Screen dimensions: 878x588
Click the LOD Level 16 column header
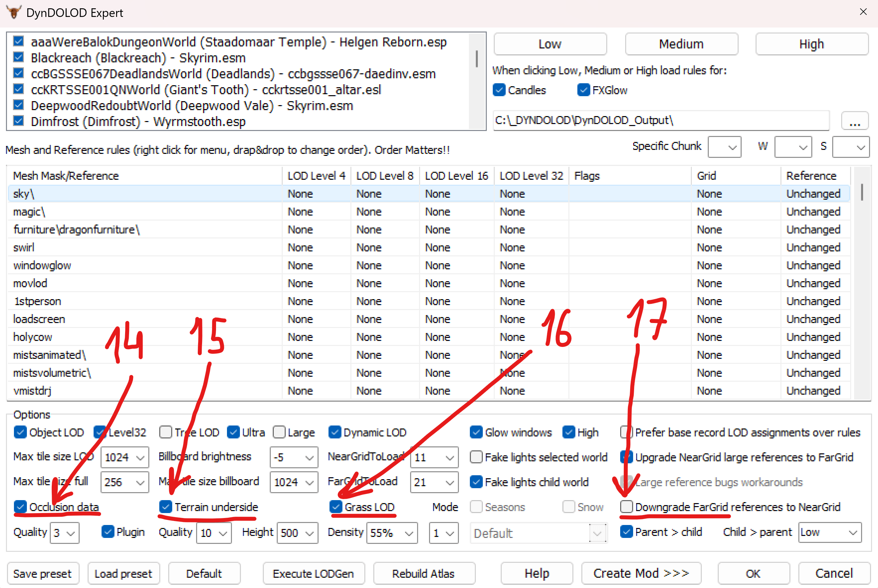coord(456,175)
